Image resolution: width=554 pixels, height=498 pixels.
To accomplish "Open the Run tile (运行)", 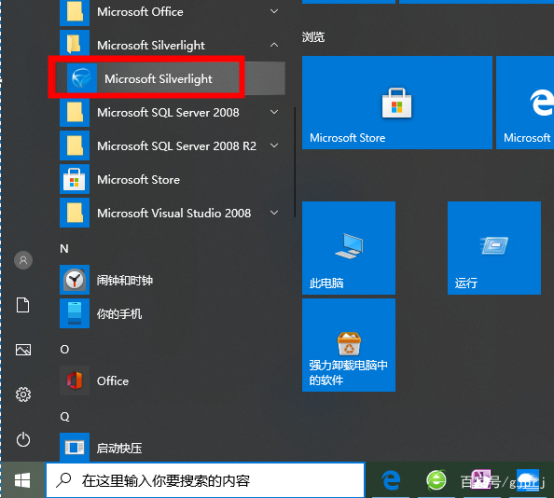I will (494, 248).
